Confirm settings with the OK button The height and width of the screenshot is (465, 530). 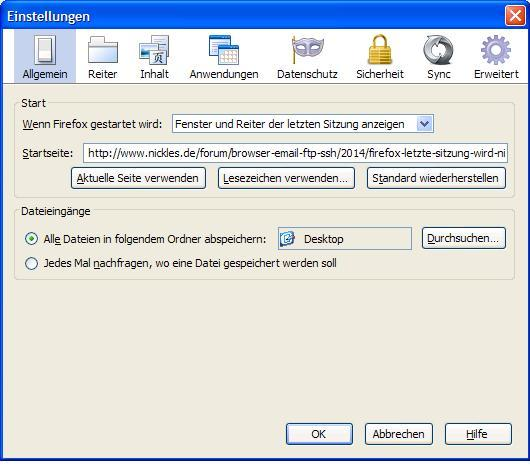319,434
